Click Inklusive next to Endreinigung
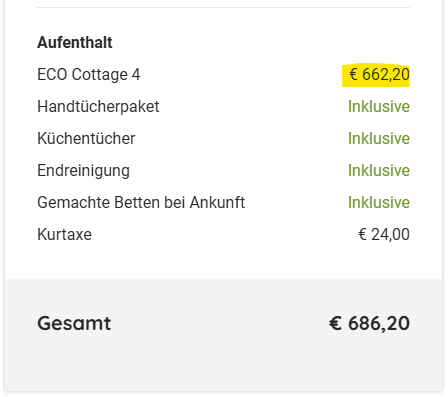Screen dimensions: 448x397 tap(379, 170)
